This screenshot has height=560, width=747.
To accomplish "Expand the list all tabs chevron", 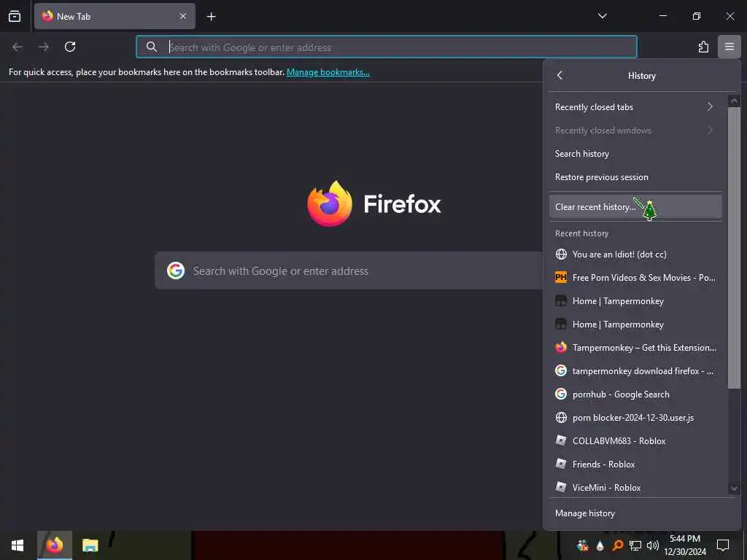I will point(602,16).
